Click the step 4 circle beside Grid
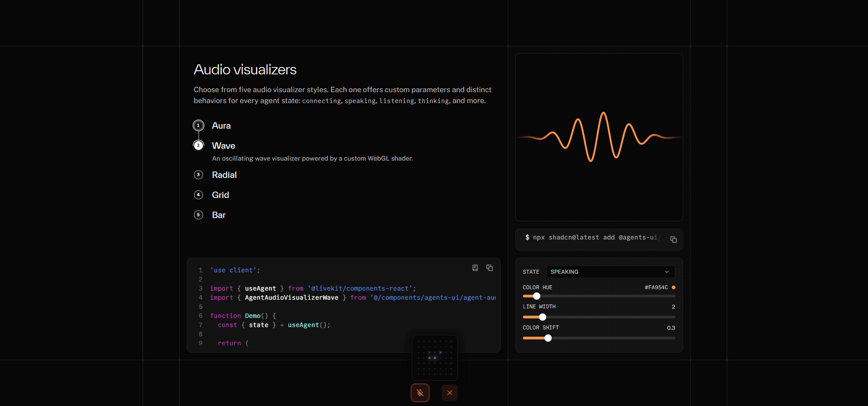The image size is (868, 406). pos(199,195)
